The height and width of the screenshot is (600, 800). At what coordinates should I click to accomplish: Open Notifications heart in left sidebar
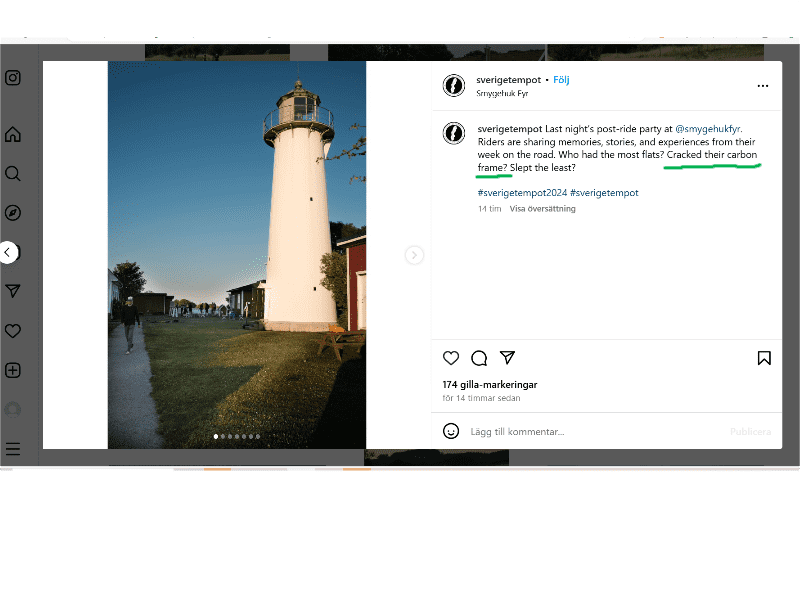tap(13, 331)
